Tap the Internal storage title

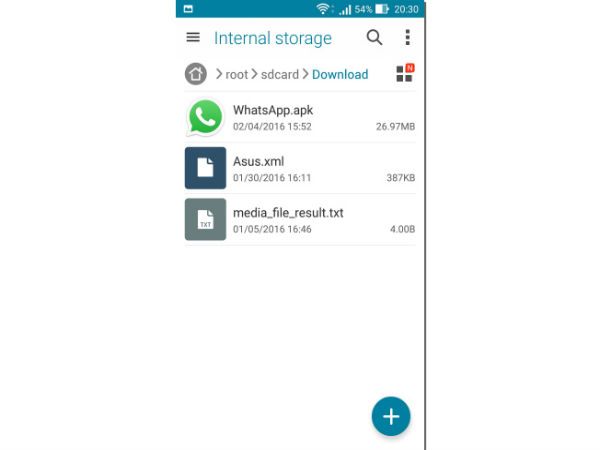pyautogui.click(x=273, y=38)
